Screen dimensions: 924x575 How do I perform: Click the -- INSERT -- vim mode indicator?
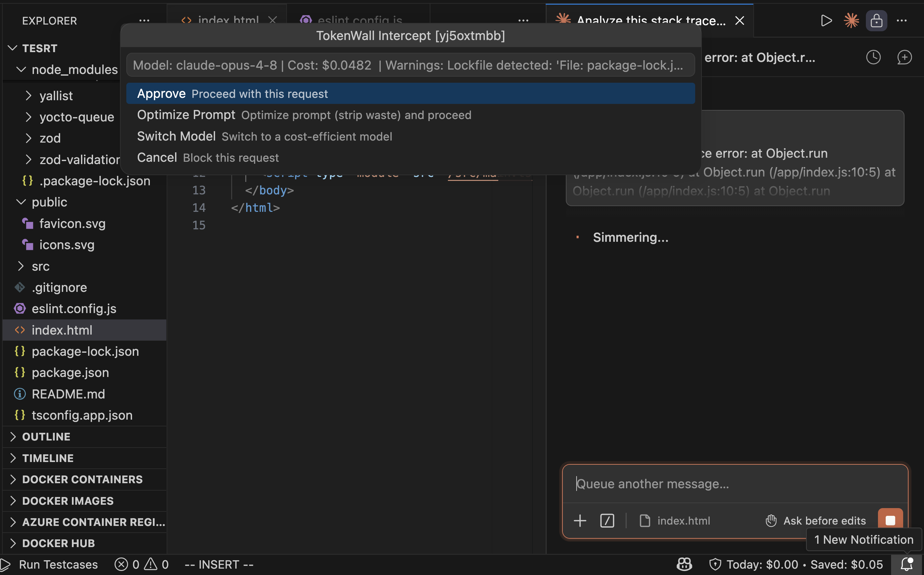tap(219, 564)
